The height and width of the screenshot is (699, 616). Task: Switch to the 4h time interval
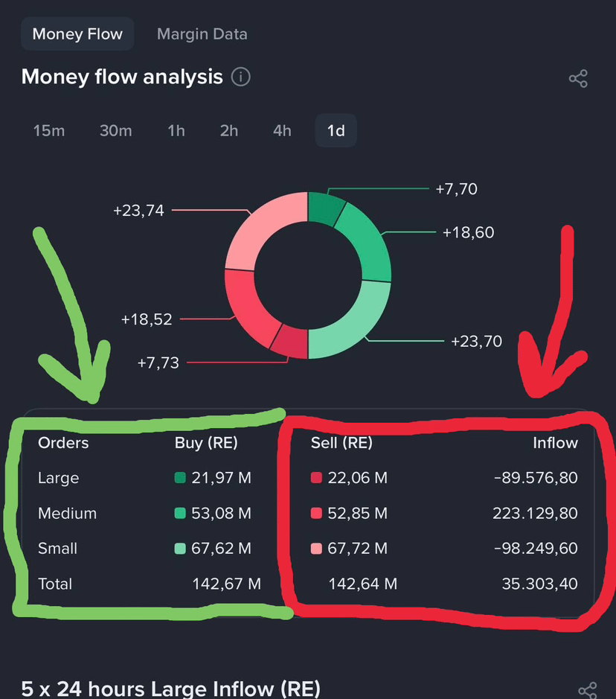[x=283, y=130]
